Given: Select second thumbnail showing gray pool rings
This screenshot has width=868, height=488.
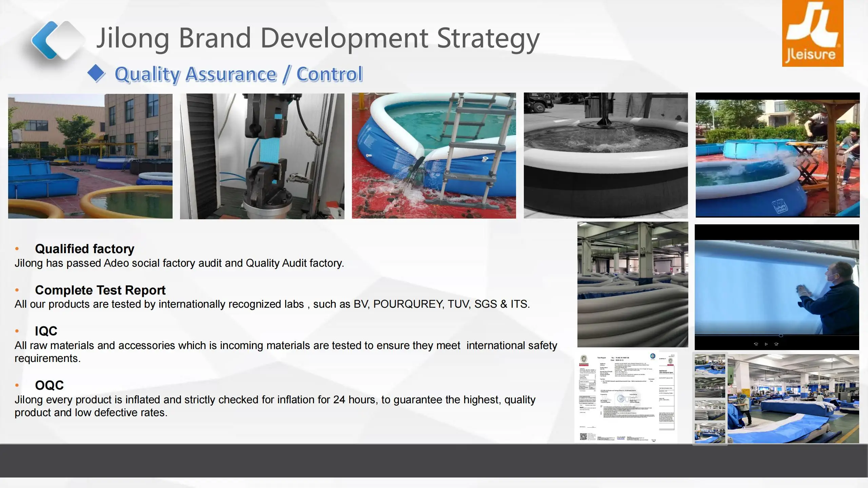Looking at the screenshot, I should pos(710,387).
